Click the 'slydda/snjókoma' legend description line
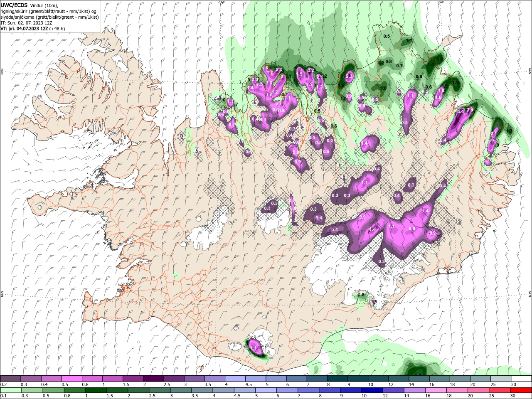 [x=50, y=17]
